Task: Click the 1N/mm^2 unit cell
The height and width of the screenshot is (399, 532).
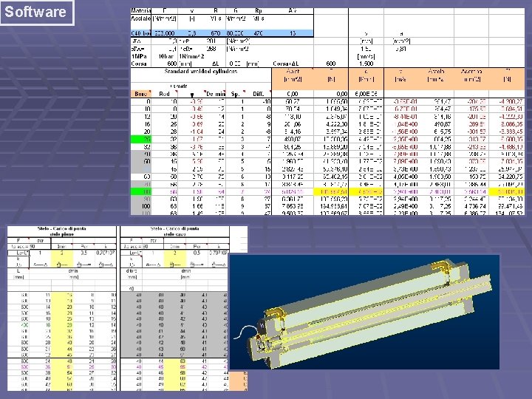Action: coord(191,56)
